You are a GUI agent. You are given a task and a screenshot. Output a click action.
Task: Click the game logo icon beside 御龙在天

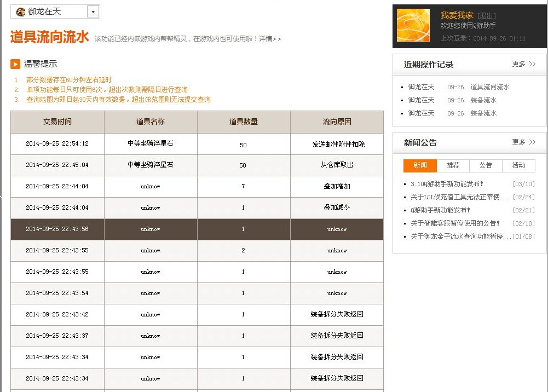tap(21, 11)
